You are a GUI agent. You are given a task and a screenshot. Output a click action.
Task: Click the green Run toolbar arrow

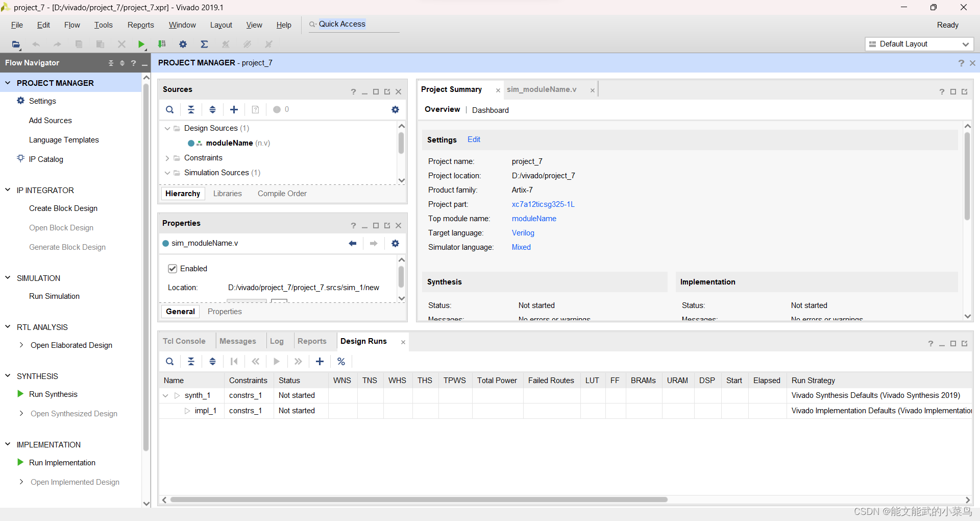click(141, 44)
